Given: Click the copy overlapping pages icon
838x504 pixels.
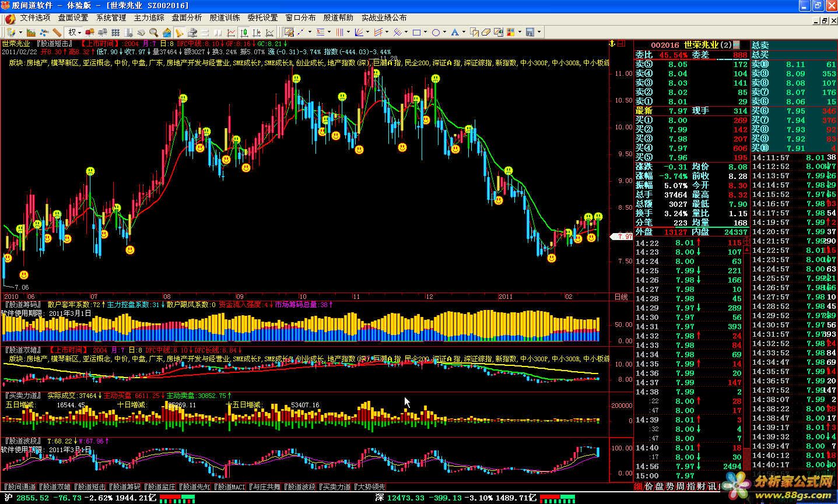Looking at the screenshot, I should [474, 33].
